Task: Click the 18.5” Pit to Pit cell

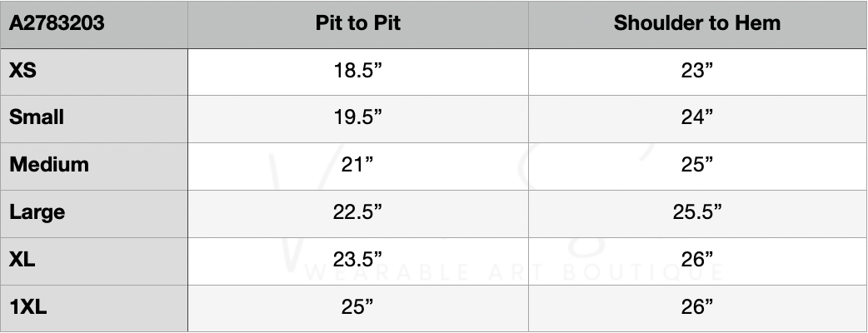Action: 357,72
